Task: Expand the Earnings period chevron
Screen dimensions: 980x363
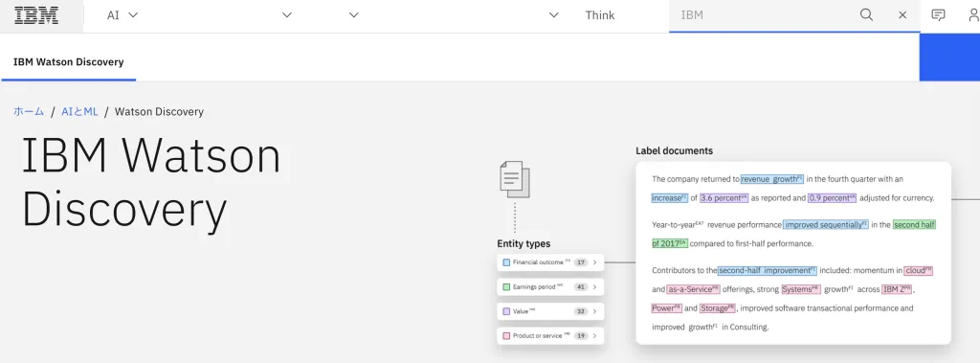Action: tap(595, 287)
